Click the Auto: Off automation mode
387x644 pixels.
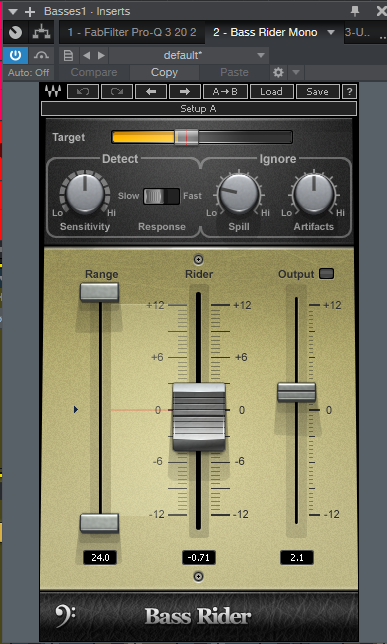click(x=28, y=73)
